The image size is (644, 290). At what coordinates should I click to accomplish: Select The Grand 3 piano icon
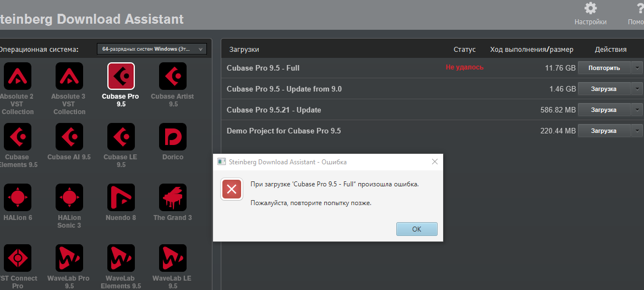(172, 197)
